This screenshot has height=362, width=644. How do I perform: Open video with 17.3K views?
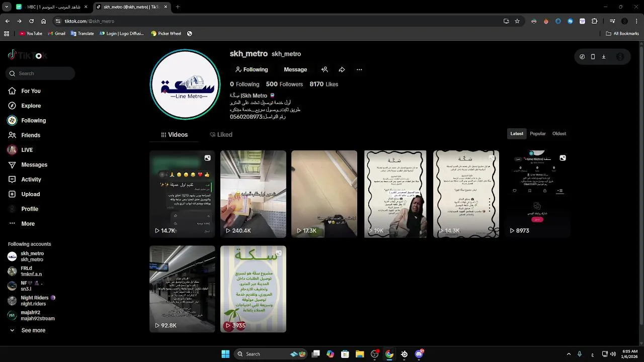pos(324,194)
